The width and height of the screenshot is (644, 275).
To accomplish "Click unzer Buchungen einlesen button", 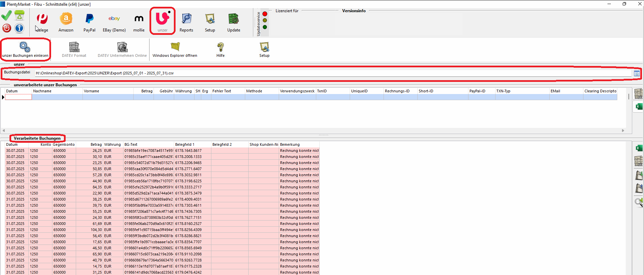I will click(25, 49).
